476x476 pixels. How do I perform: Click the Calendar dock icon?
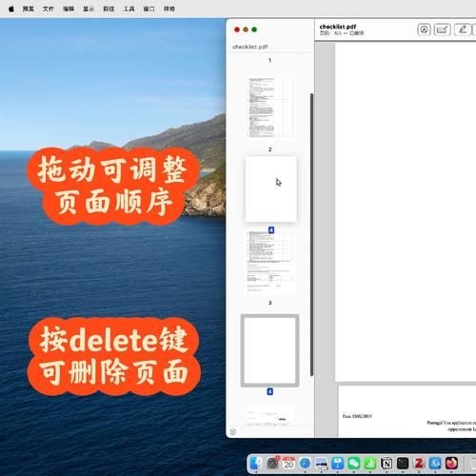pos(288,464)
